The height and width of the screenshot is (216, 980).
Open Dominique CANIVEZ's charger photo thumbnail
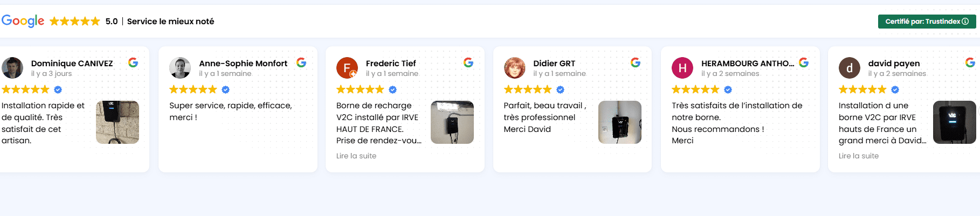(x=118, y=122)
